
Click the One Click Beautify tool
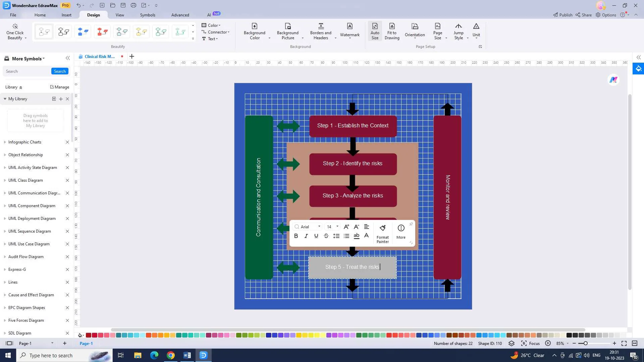[x=15, y=31]
